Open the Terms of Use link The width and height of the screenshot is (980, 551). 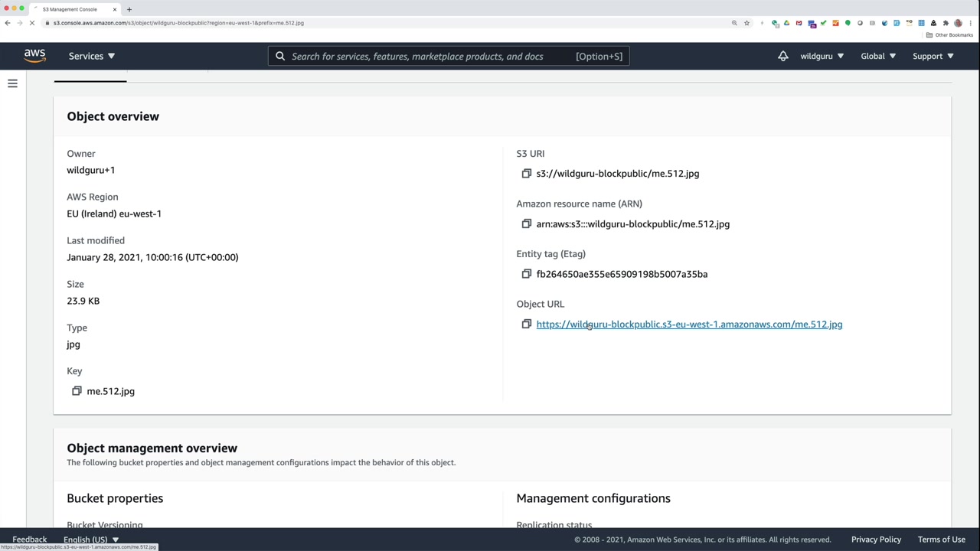click(942, 540)
